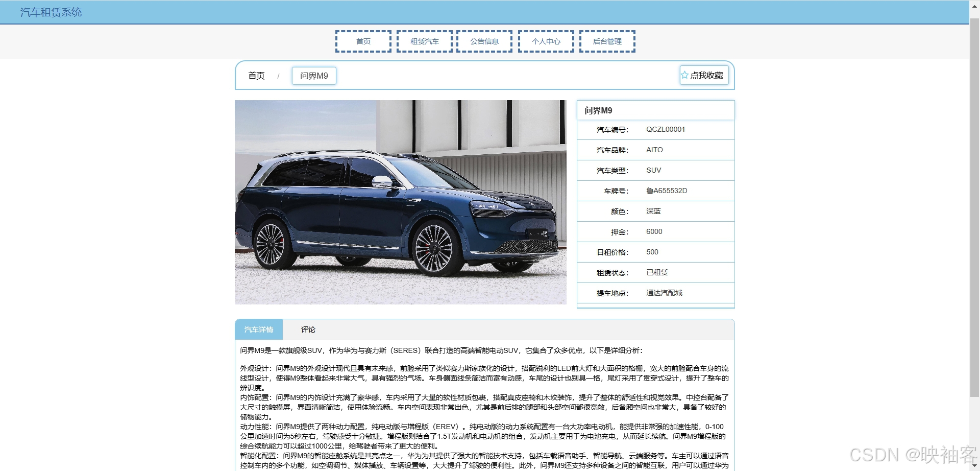Click the scrollbar down arrow
The height and width of the screenshot is (471, 980).
coord(974,466)
